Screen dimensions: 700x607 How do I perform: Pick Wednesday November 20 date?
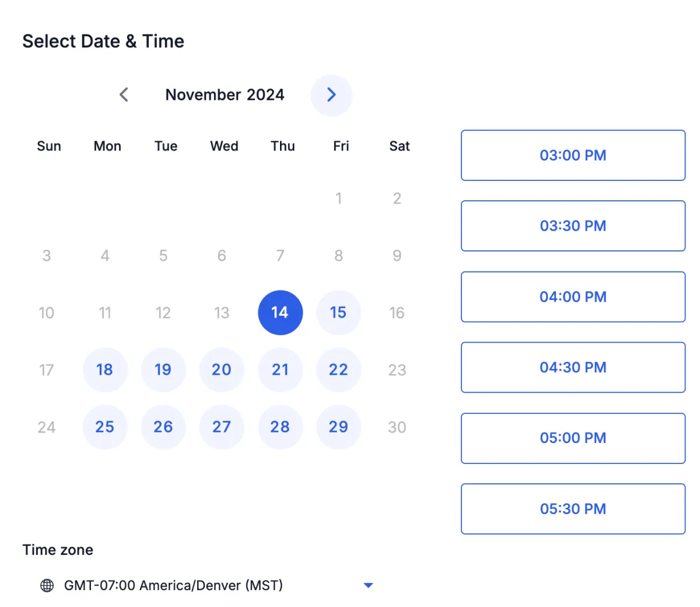(222, 370)
